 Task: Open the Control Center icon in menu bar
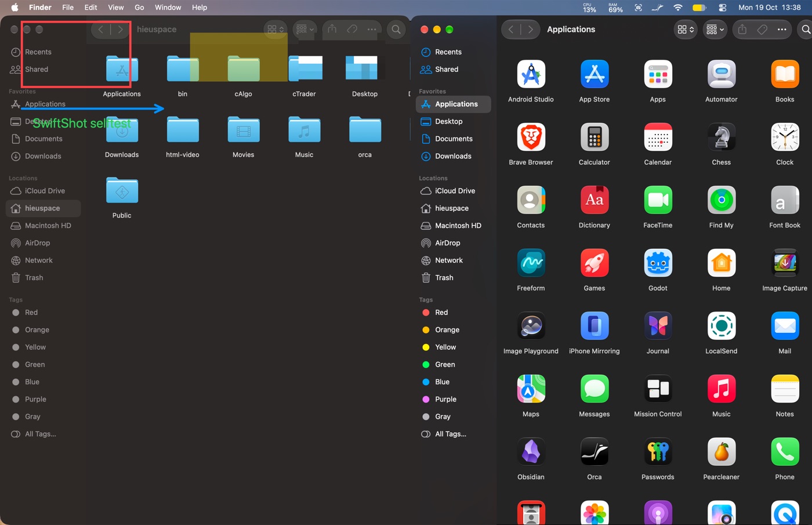[722, 8]
